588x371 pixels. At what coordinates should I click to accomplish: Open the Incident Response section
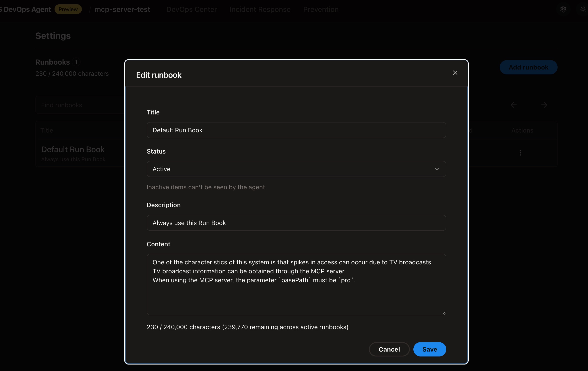tap(260, 9)
